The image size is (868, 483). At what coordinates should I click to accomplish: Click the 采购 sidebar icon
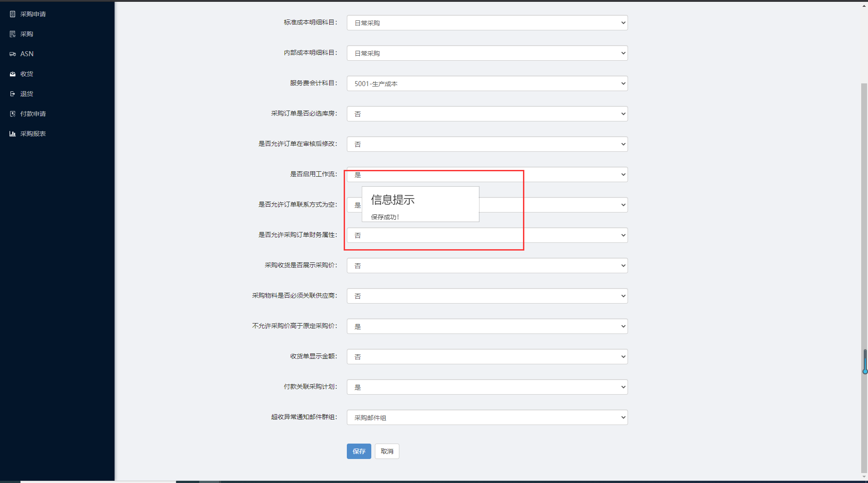click(13, 34)
